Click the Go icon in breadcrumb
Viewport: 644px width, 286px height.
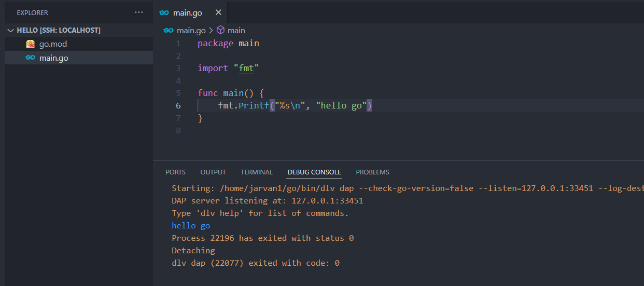(169, 30)
